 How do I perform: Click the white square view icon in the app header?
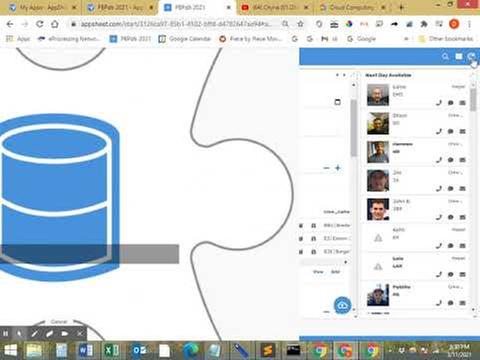click(x=459, y=56)
